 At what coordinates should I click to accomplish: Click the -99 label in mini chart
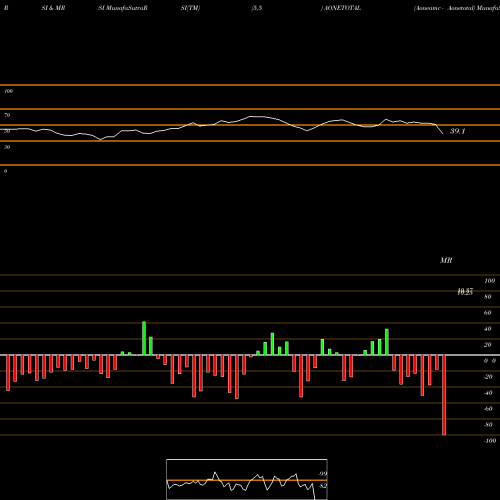pos(322,474)
